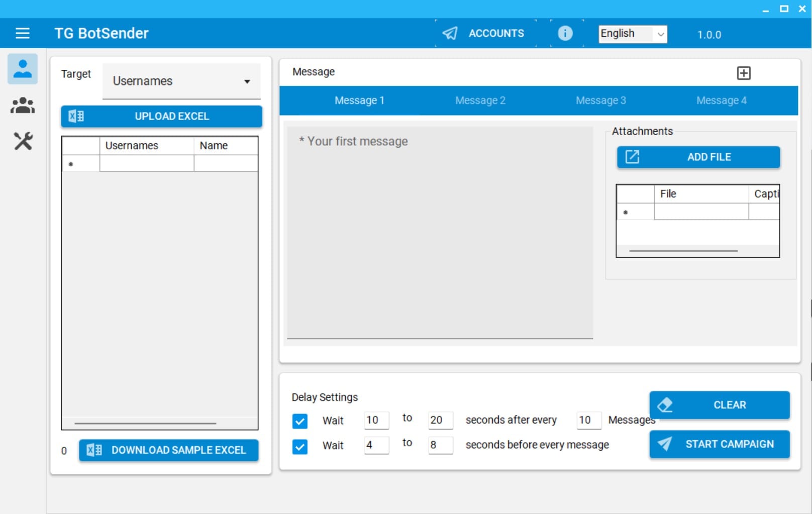Uncheck wait before every message checkbox
The height and width of the screenshot is (514, 812).
point(300,446)
